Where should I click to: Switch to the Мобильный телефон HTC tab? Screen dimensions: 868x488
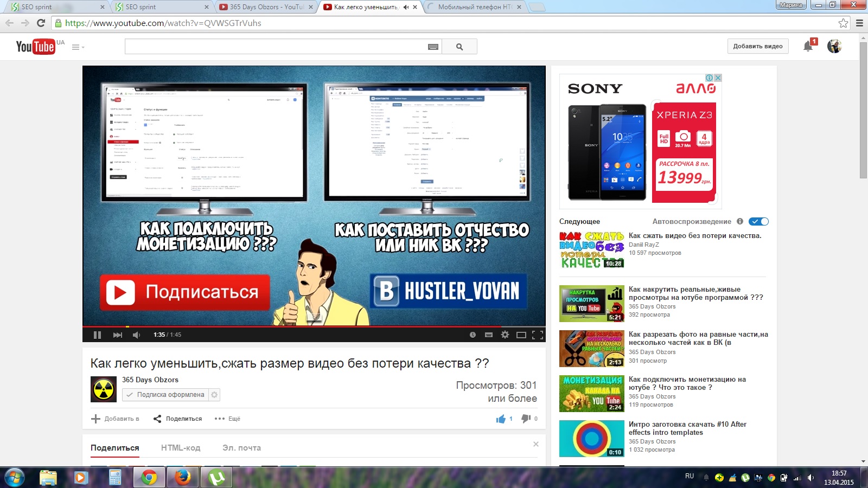pyautogui.click(x=475, y=7)
